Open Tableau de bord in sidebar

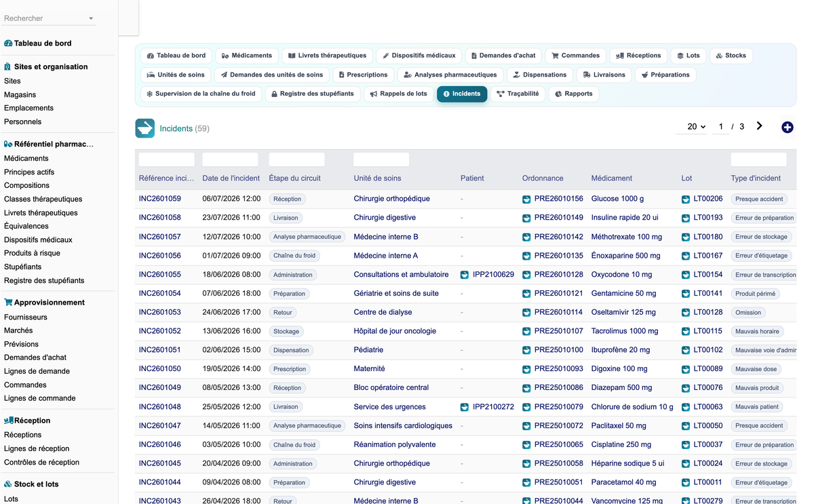pos(43,43)
